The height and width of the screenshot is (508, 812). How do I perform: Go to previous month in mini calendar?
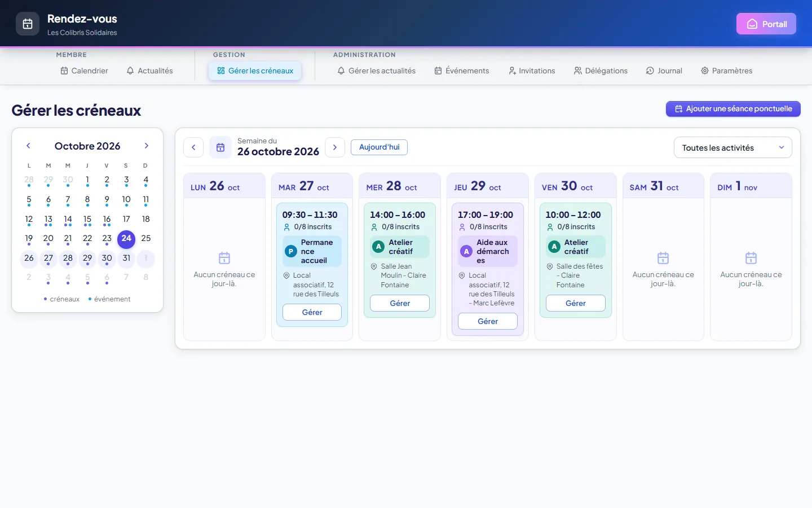28,146
